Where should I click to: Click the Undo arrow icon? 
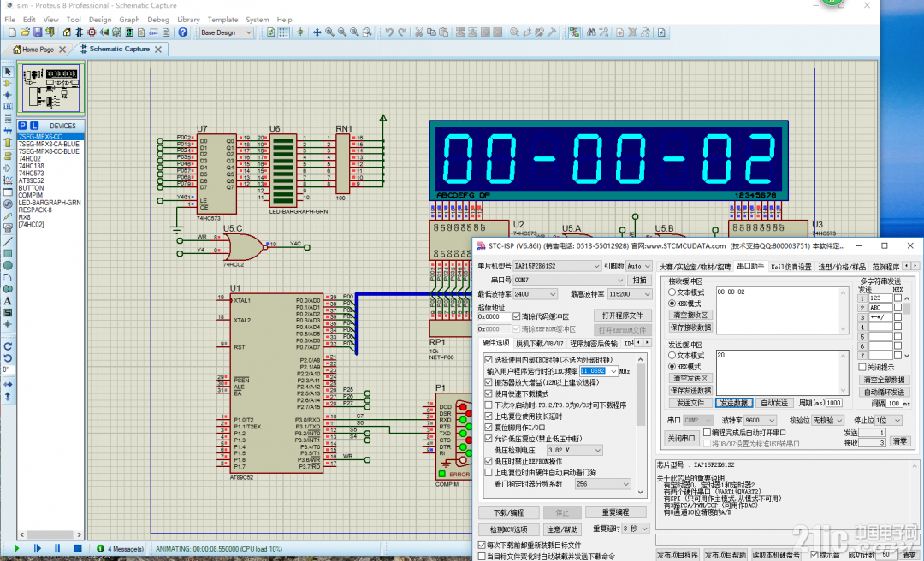389,32
